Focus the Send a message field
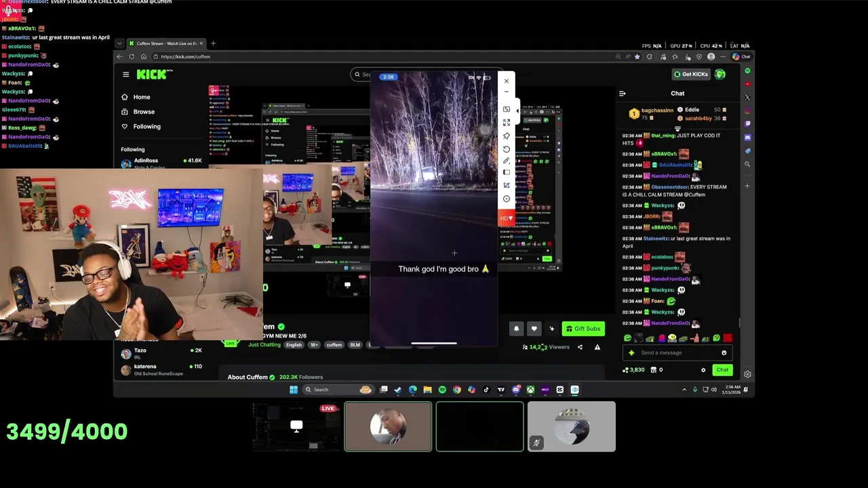 click(x=678, y=352)
